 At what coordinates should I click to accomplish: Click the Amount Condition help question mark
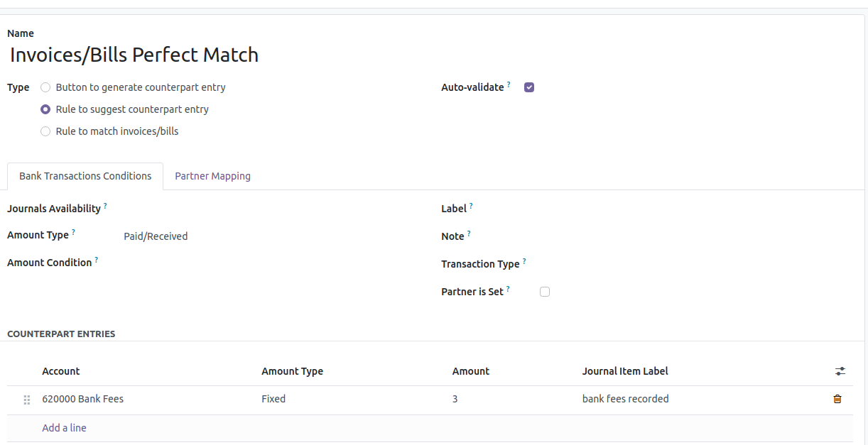[97, 260]
